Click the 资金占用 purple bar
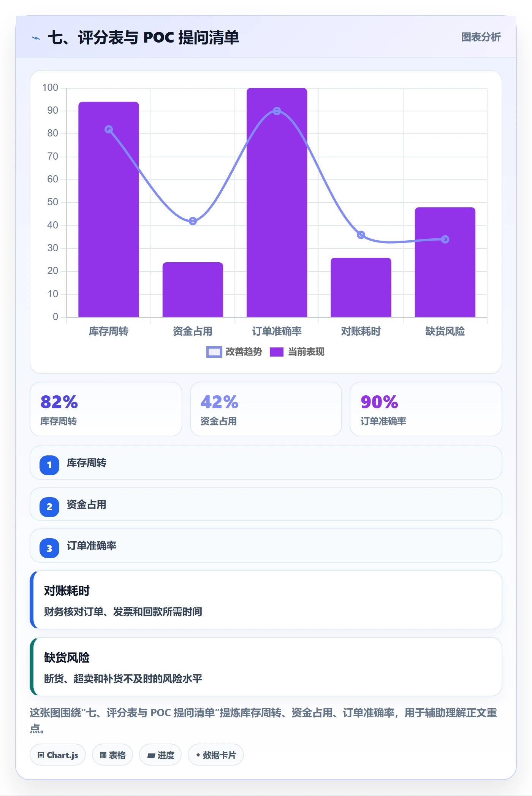Image resolution: width=532 pixels, height=796 pixels. coord(193,290)
